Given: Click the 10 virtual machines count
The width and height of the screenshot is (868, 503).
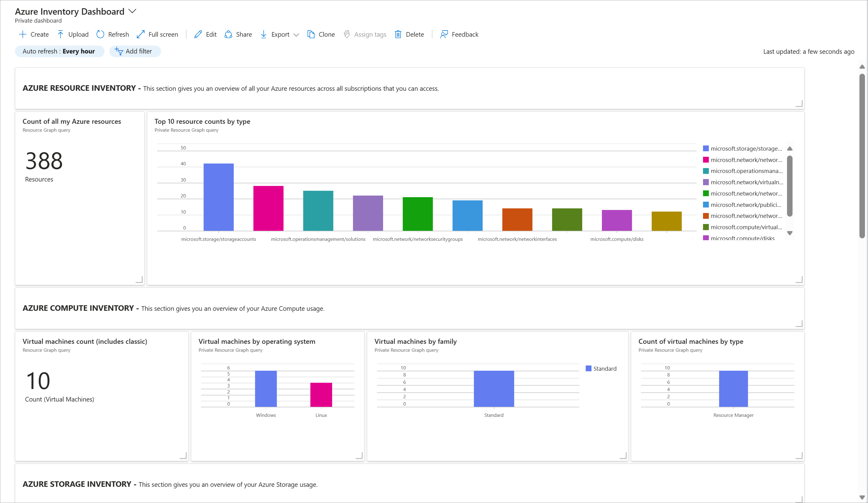Looking at the screenshot, I should coord(38,381).
